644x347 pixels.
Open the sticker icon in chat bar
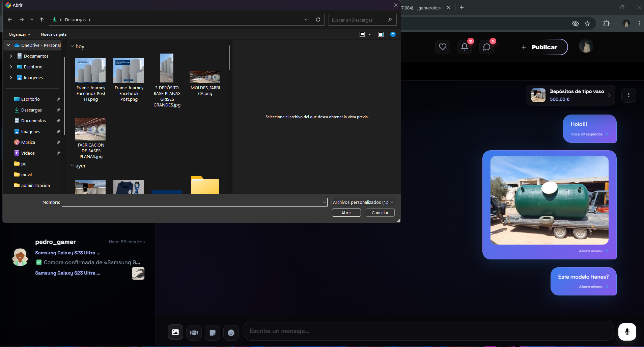tap(213, 333)
